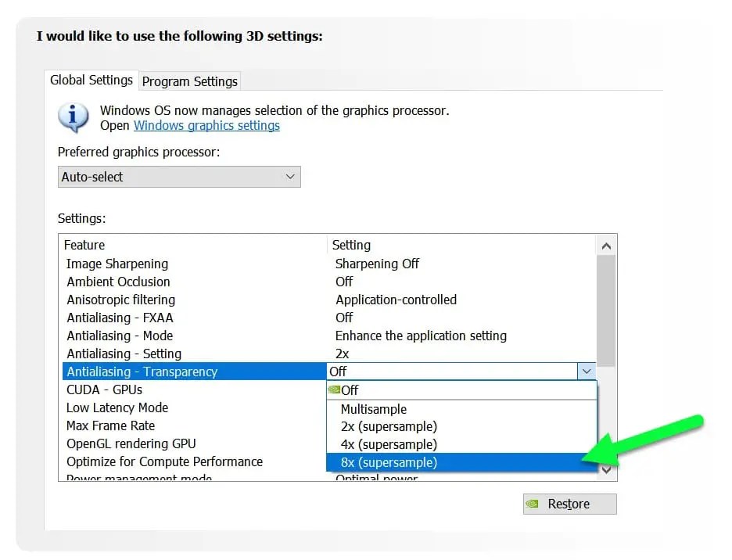Click Enhance the application setting value
The height and width of the screenshot is (560, 732).
pyautogui.click(x=421, y=336)
